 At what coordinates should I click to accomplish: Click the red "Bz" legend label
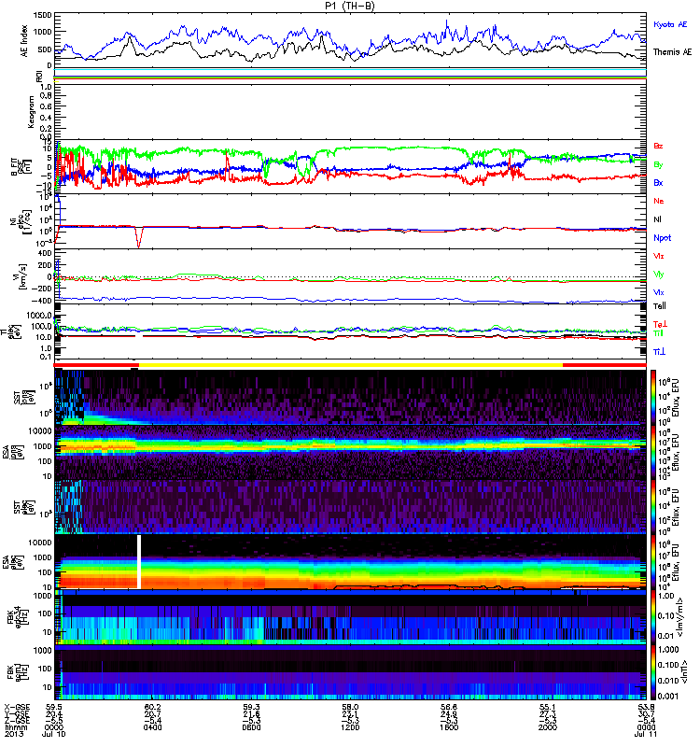658,146
